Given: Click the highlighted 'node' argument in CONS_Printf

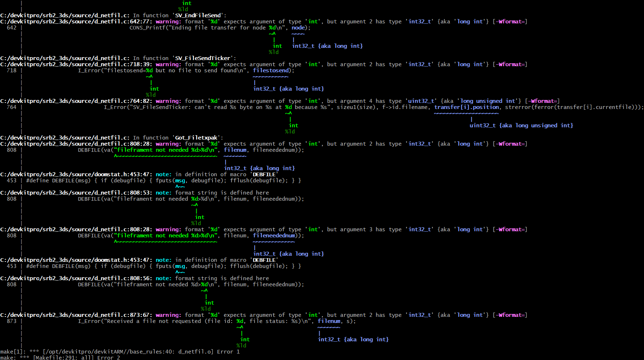Looking at the screenshot, I should point(298,28).
